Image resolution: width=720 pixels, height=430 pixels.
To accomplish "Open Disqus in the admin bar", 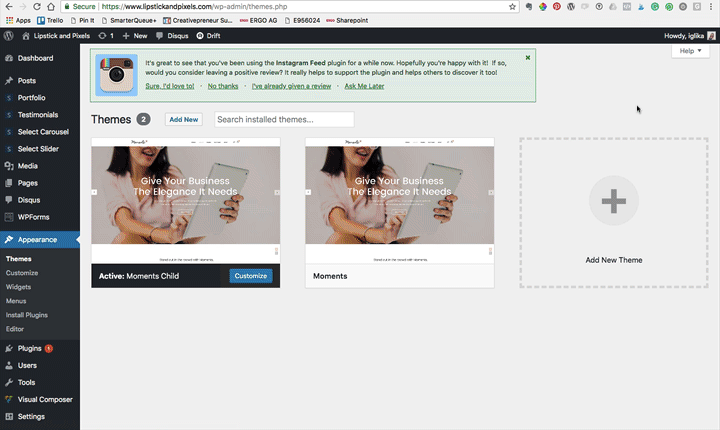I will 172,35.
